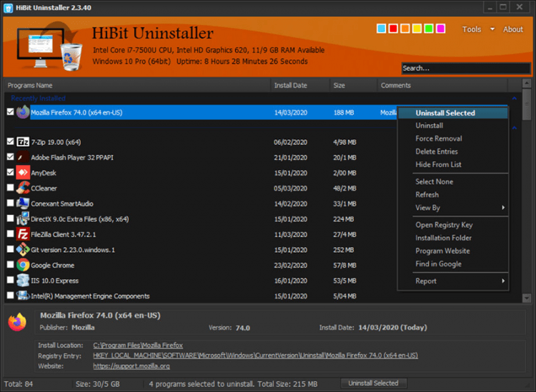Choose Find in Google option
The height and width of the screenshot is (392, 536).
pos(453,264)
